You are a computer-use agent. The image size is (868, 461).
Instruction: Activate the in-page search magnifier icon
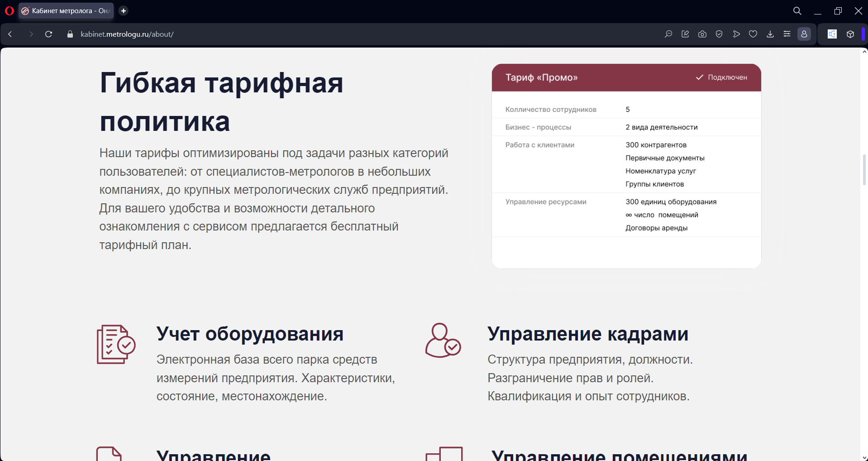point(668,34)
